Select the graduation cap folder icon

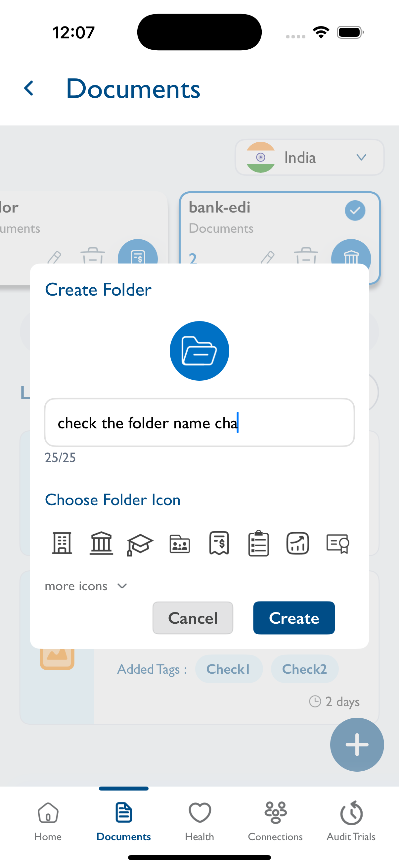[x=140, y=545]
